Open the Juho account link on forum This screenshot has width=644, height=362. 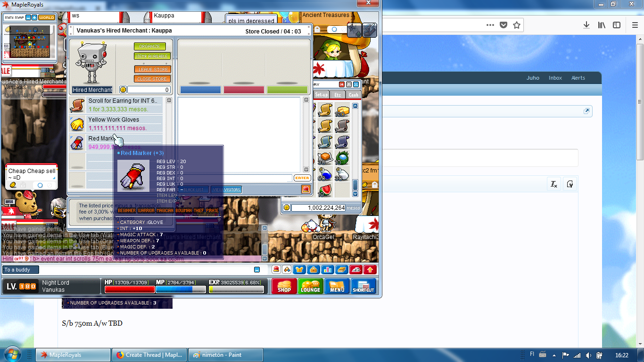click(x=533, y=78)
